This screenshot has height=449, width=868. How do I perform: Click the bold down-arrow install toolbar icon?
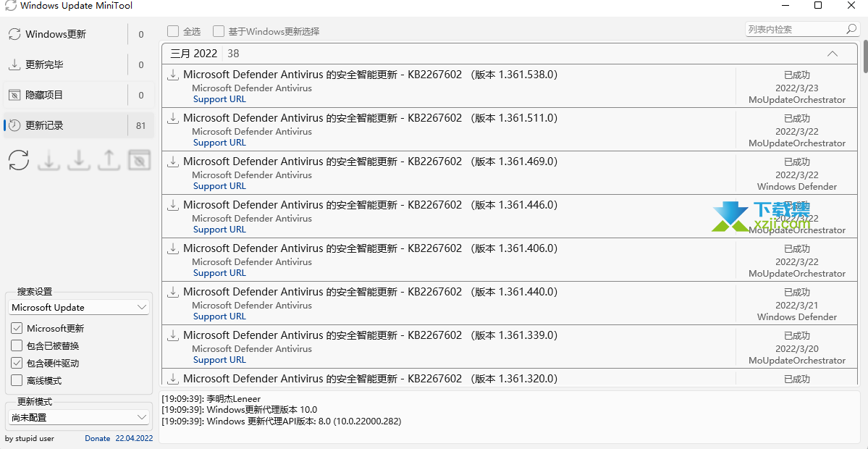79,160
